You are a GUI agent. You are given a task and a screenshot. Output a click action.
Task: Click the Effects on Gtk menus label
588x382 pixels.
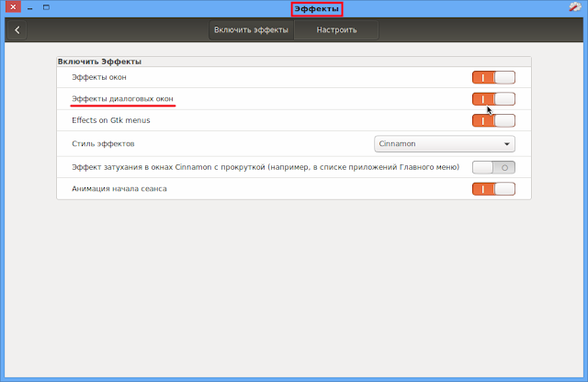[x=111, y=120]
